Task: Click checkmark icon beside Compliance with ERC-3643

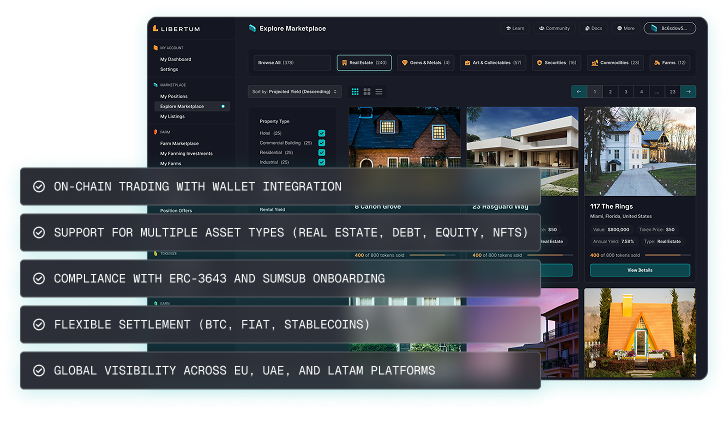Action: coord(39,278)
